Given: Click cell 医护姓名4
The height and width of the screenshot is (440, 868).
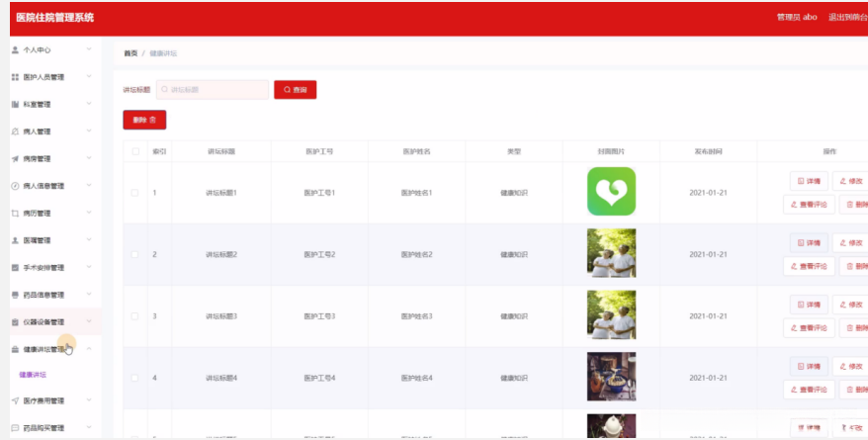Looking at the screenshot, I should click(x=417, y=378).
